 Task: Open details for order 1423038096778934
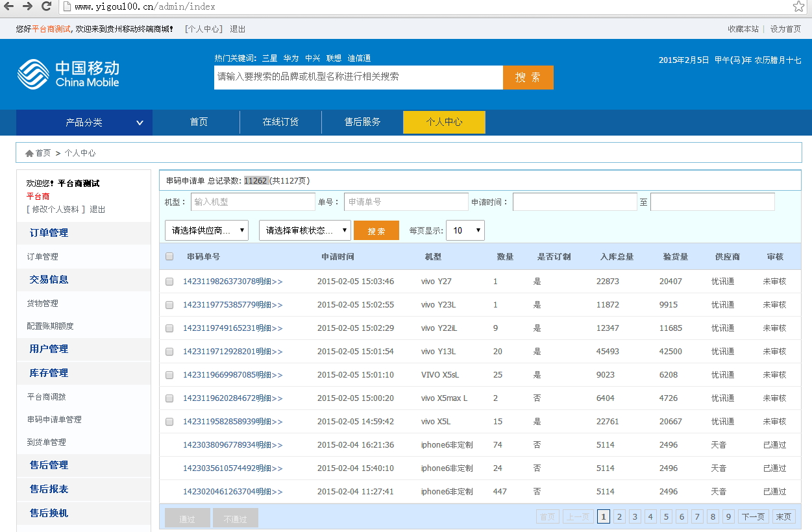[233, 445]
